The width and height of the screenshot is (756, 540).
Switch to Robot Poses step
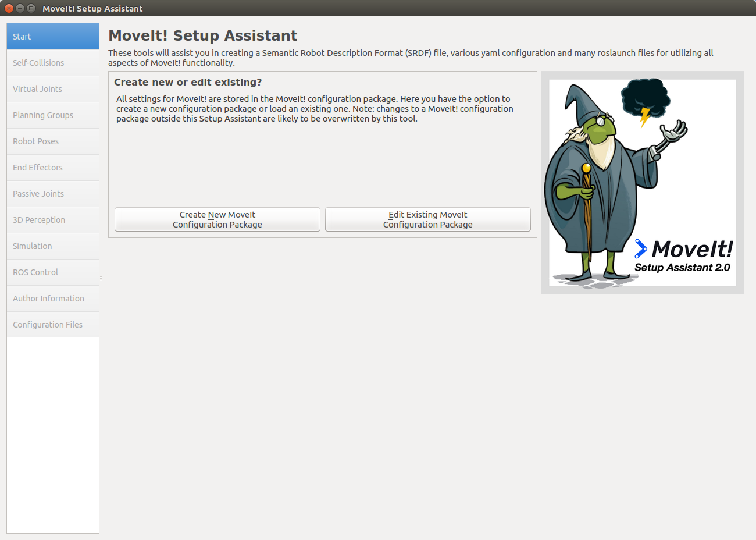[x=53, y=141]
